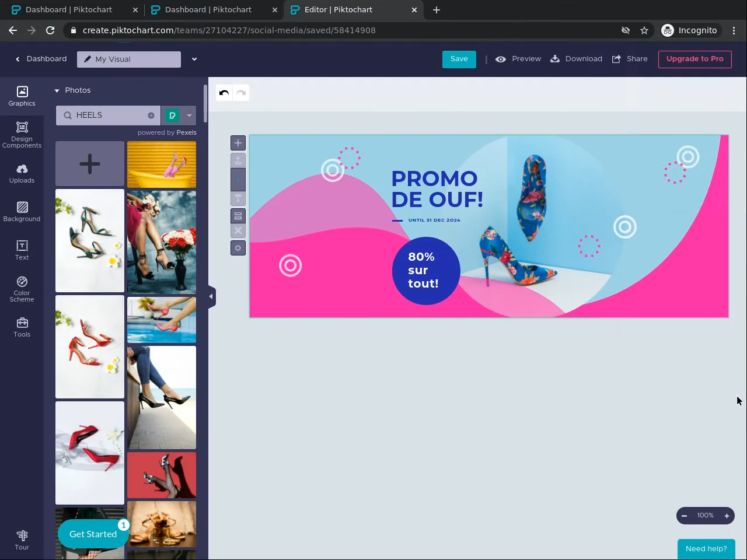This screenshot has width=747, height=560.
Task: Collapse the Photos section
Action: pos(57,90)
